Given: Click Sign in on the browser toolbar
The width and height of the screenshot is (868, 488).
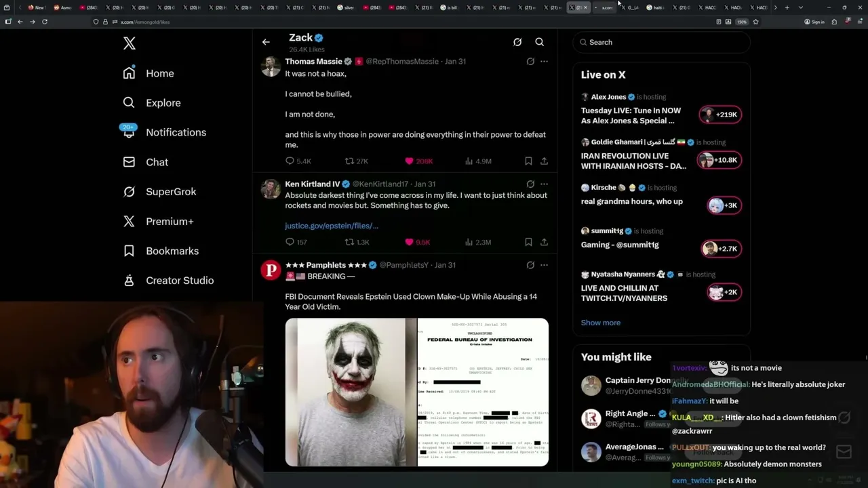Looking at the screenshot, I should (x=814, y=22).
